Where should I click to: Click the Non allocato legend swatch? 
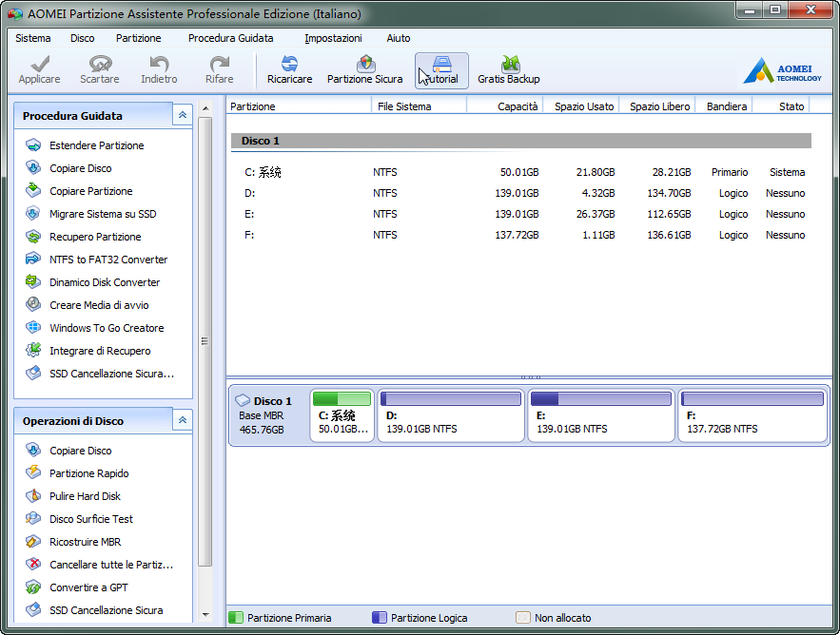tap(523, 617)
